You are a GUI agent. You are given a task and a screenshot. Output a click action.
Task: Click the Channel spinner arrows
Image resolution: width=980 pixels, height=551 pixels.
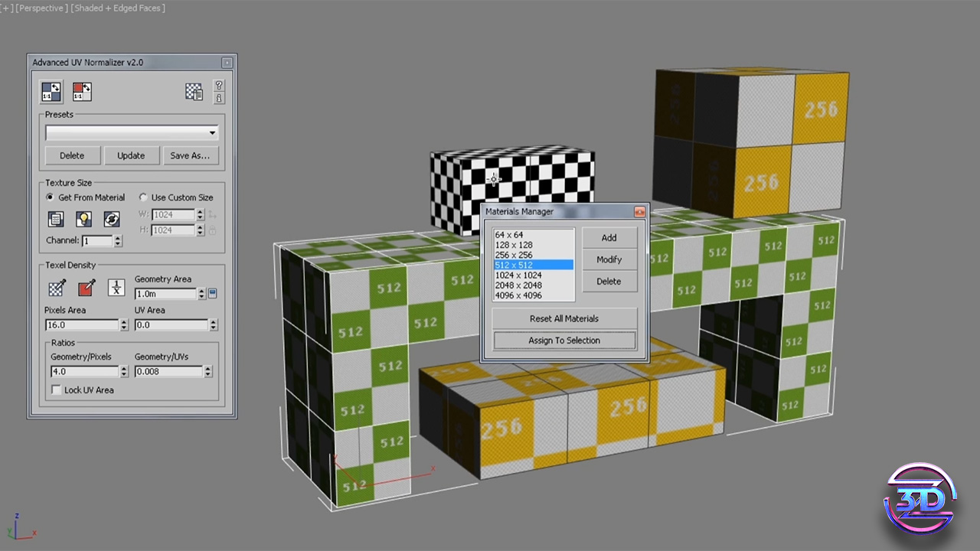click(118, 241)
